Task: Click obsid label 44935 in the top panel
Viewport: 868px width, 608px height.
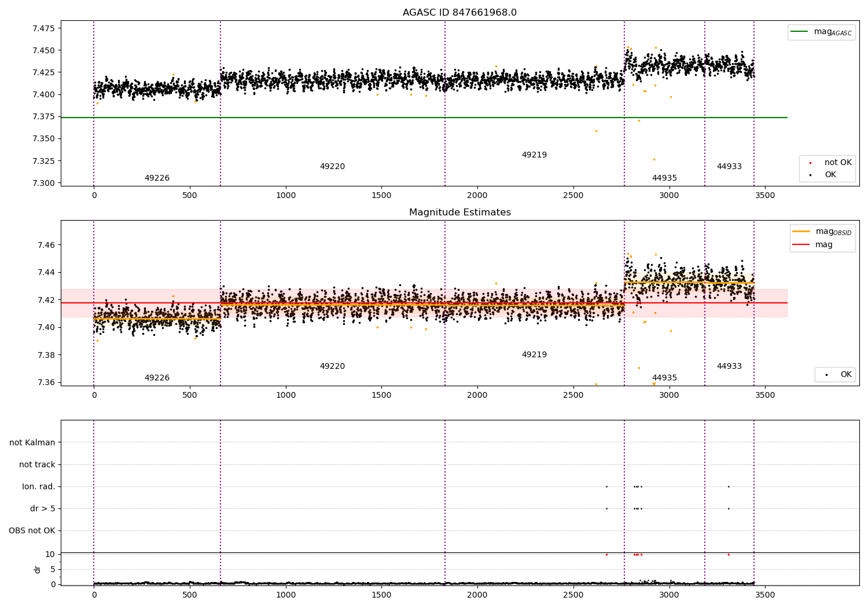Action: point(664,178)
